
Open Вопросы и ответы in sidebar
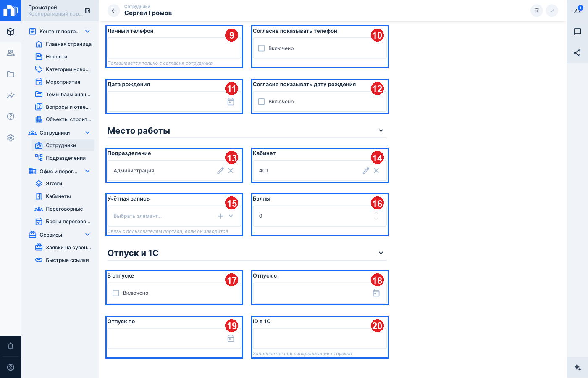(x=64, y=107)
